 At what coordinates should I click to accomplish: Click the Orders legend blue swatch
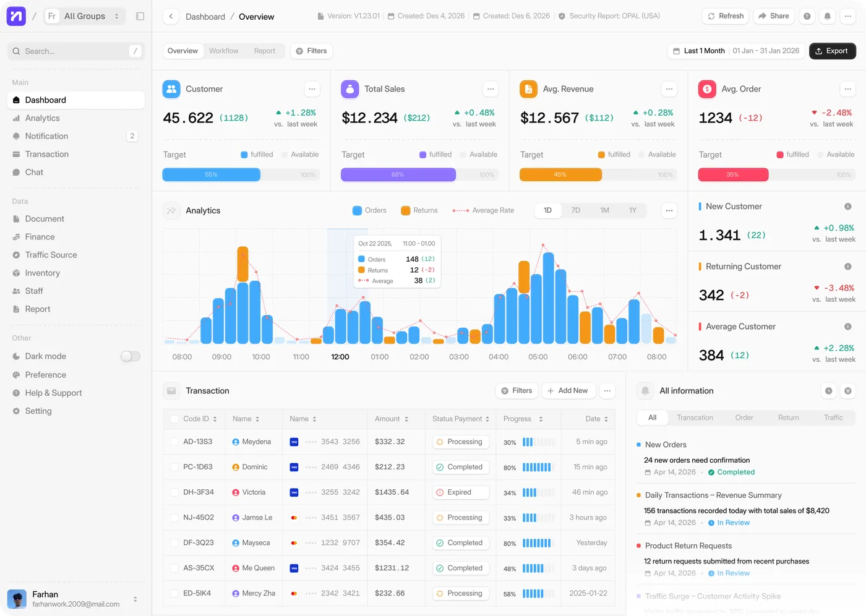(357, 210)
